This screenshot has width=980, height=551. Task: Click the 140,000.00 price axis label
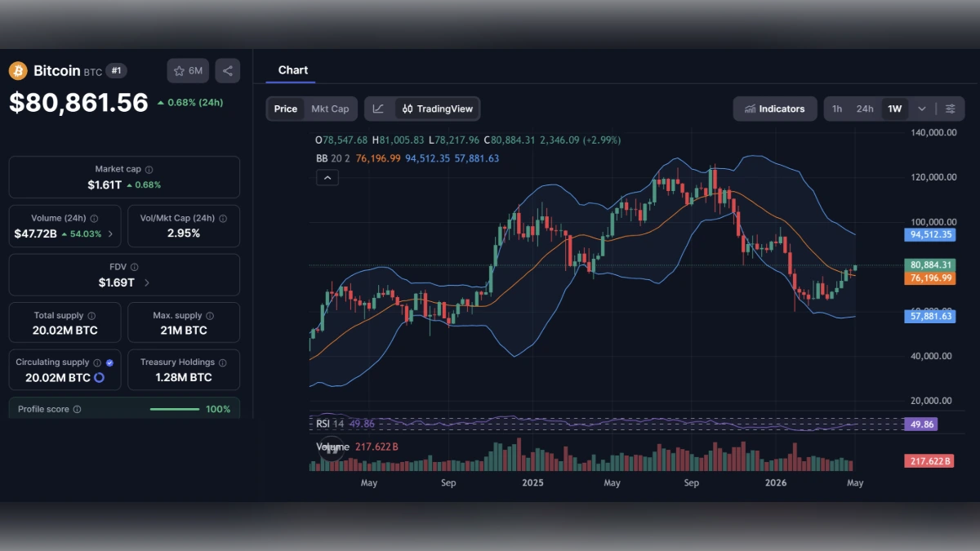[933, 132]
